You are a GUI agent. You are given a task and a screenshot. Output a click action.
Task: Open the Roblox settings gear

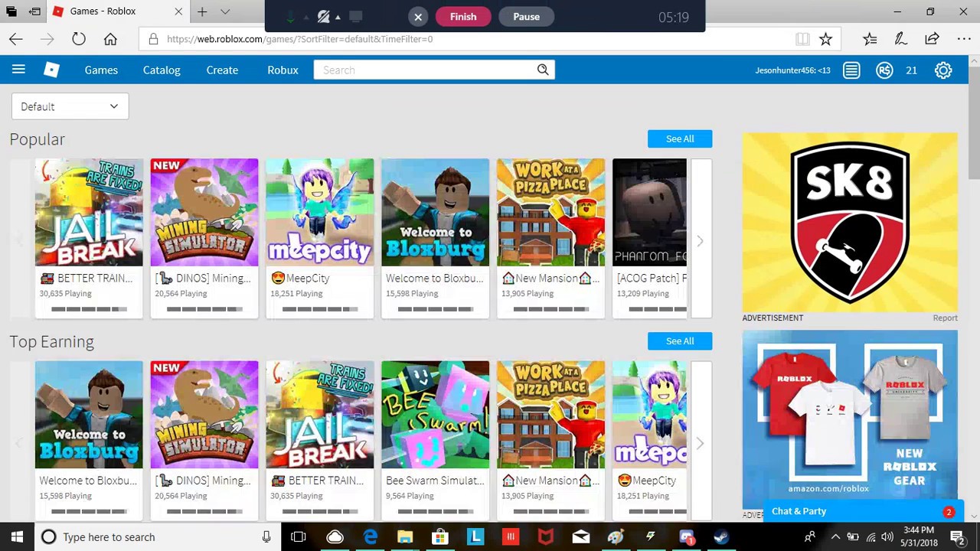(943, 70)
